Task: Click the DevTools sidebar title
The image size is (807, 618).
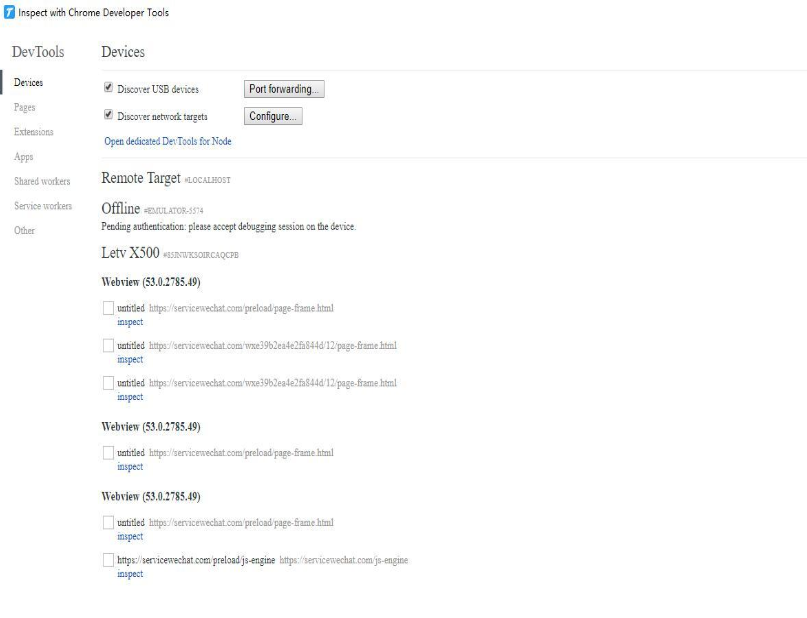Action: coord(38,52)
